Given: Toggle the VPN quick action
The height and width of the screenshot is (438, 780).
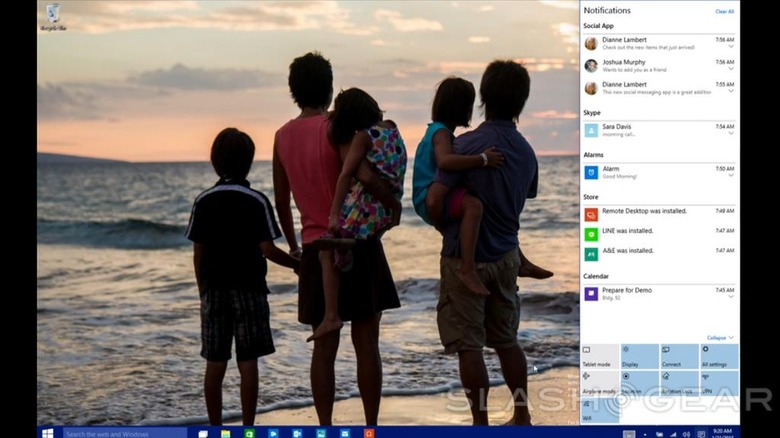Looking at the screenshot, I should click(x=719, y=383).
